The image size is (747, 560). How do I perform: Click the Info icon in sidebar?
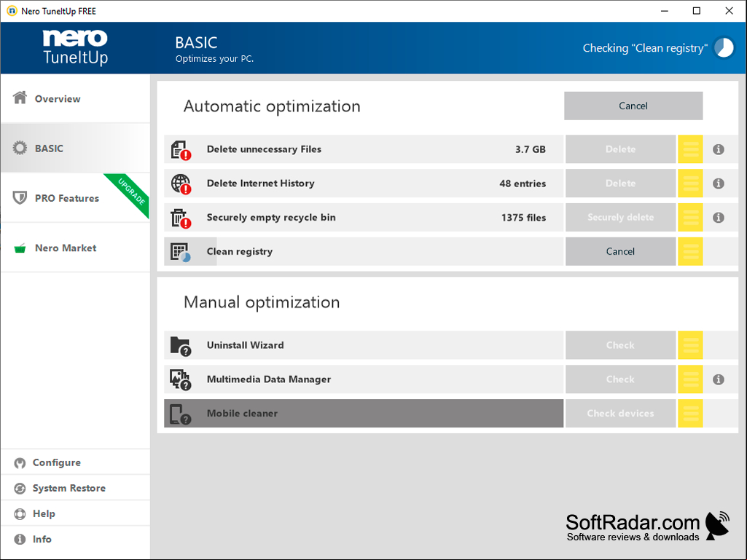click(20, 539)
